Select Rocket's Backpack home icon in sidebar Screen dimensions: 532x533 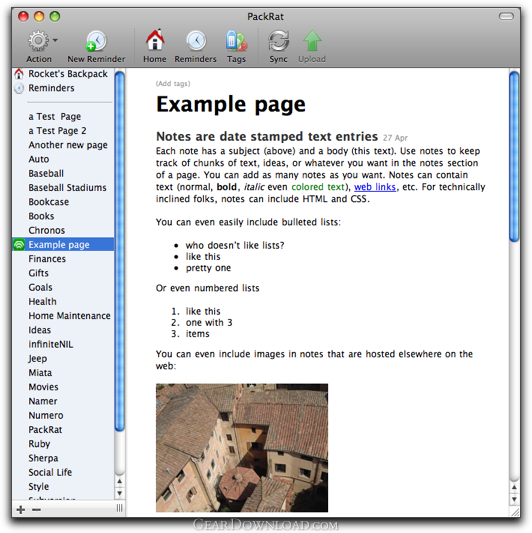tap(19, 74)
